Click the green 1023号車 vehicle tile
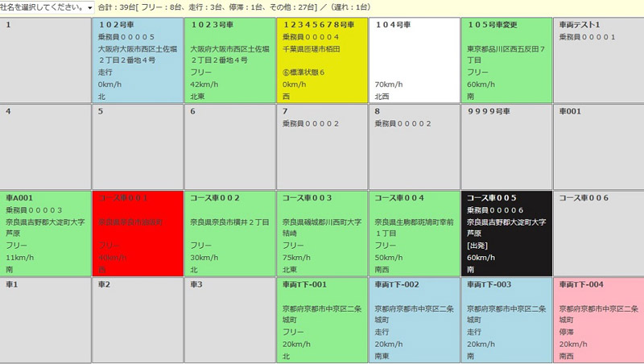 click(x=230, y=60)
